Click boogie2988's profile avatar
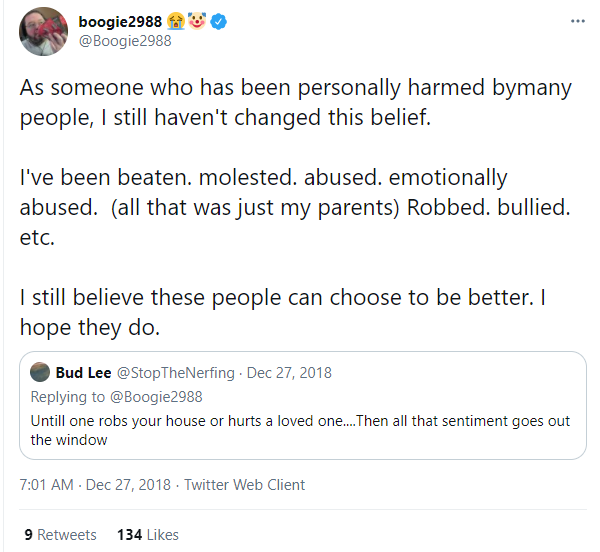 click(x=44, y=32)
